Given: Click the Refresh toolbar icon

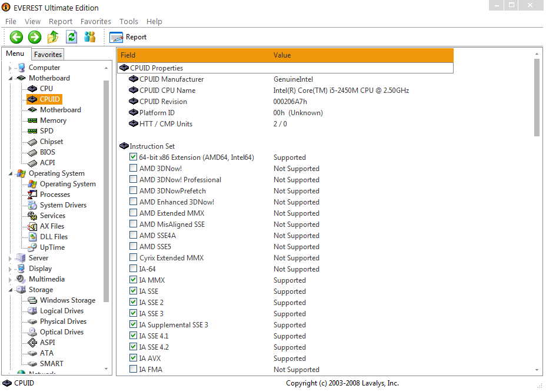Looking at the screenshot, I should (x=71, y=37).
